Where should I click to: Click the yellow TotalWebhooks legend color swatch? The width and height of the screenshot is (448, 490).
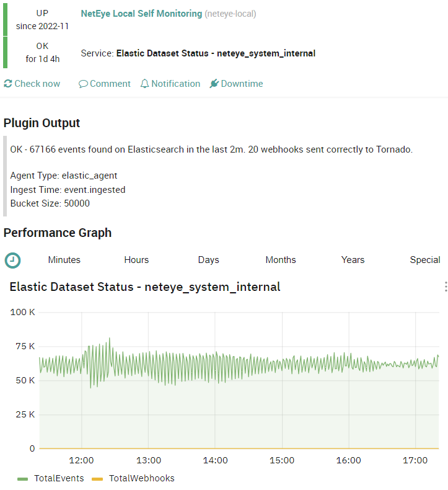(97, 479)
